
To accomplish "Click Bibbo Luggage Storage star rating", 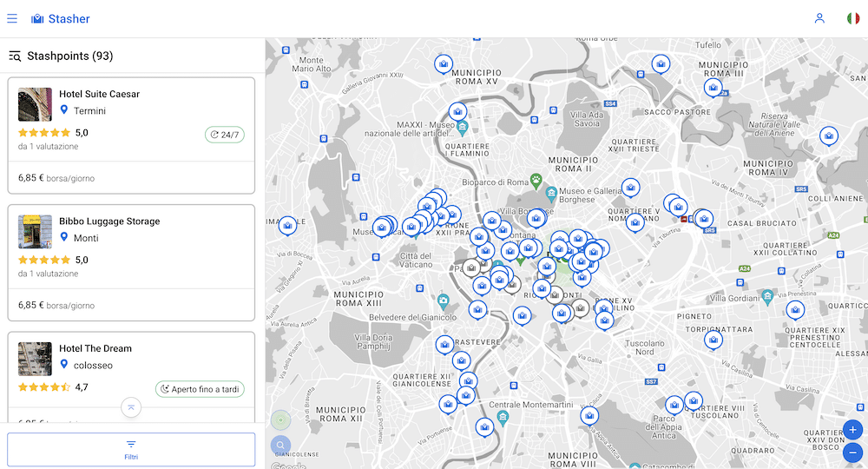I will [44, 260].
